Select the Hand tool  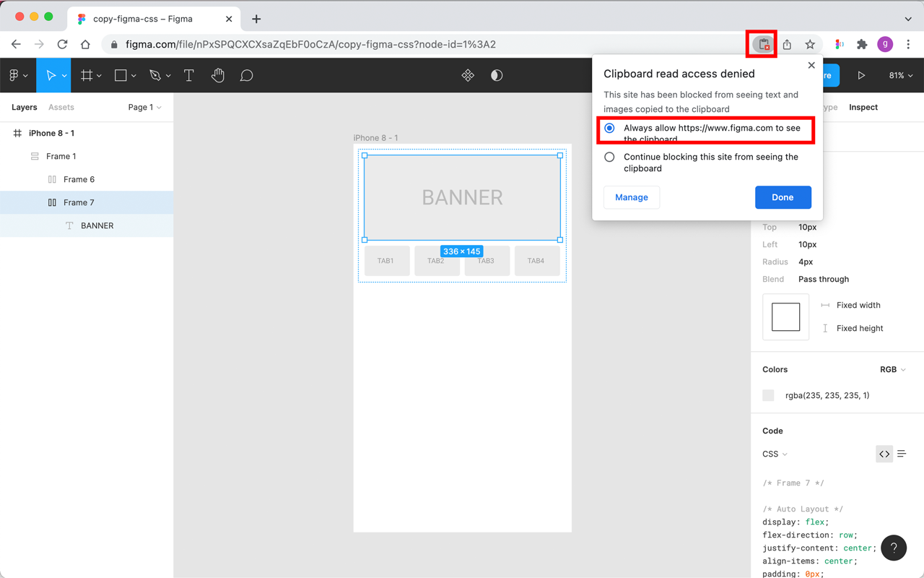point(218,75)
